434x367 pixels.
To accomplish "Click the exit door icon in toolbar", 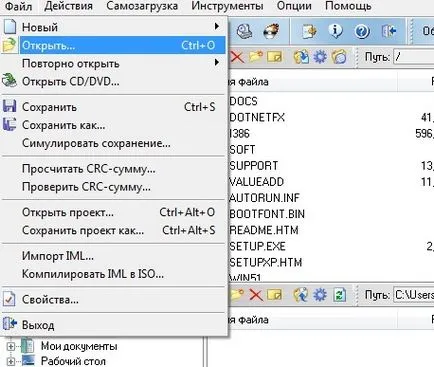I will tap(389, 31).
